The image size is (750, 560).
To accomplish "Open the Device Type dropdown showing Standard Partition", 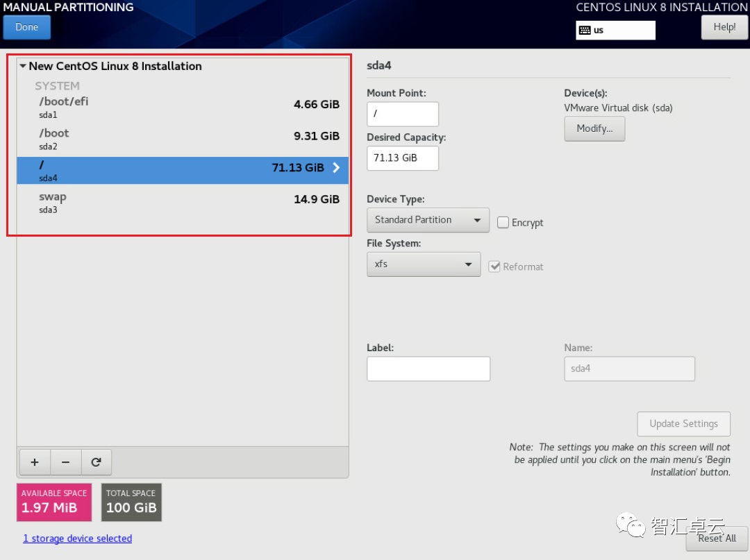I will [428, 220].
